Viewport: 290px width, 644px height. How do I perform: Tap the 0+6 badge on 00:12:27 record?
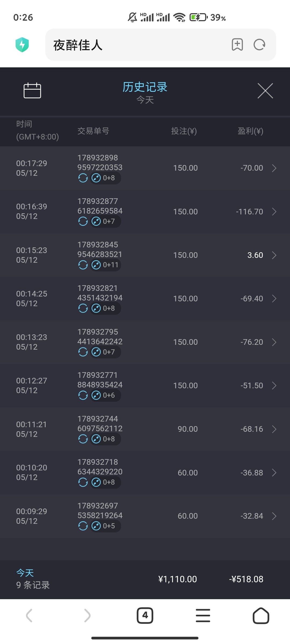[x=105, y=395]
